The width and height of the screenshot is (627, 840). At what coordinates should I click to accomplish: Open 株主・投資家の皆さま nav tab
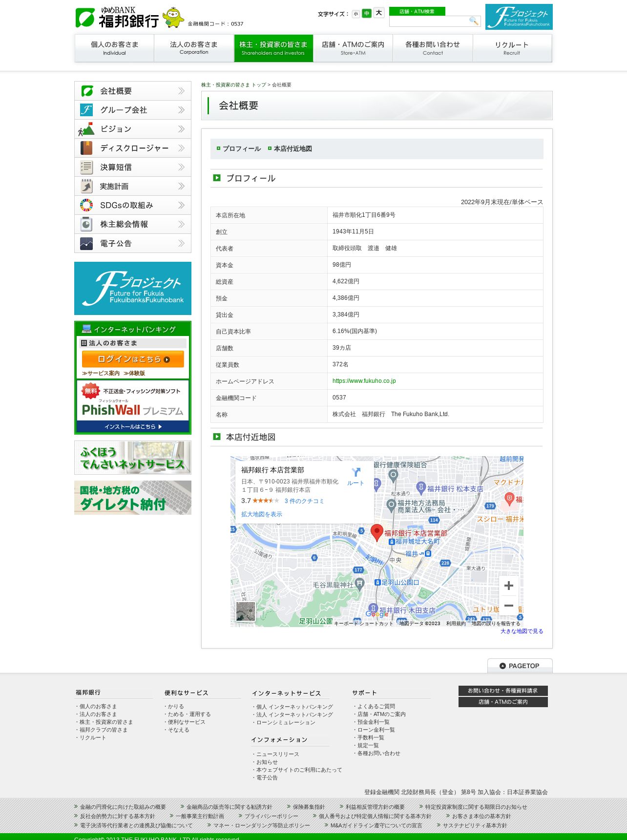pos(273,48)
